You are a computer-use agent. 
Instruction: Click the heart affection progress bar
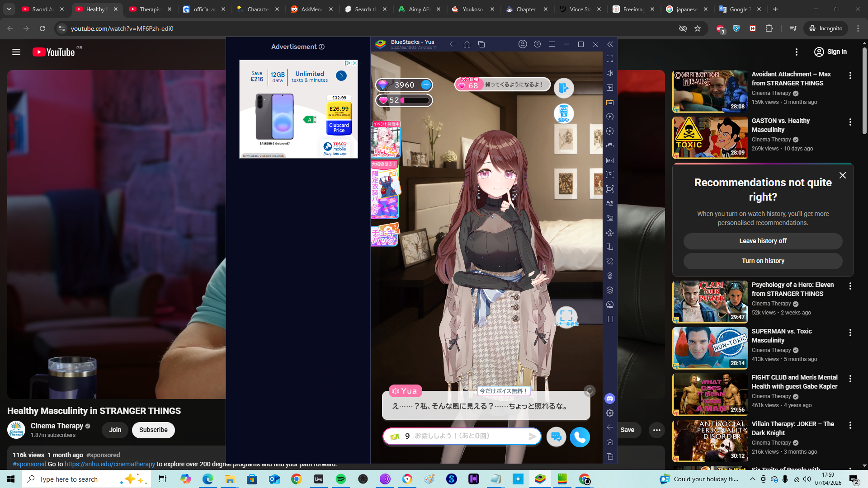click(404, 100)
